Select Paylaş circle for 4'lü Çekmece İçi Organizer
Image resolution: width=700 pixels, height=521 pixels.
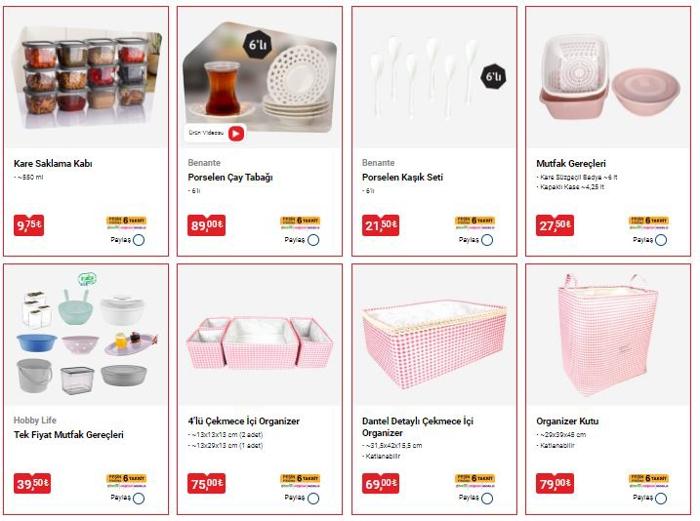coord(313,498)
